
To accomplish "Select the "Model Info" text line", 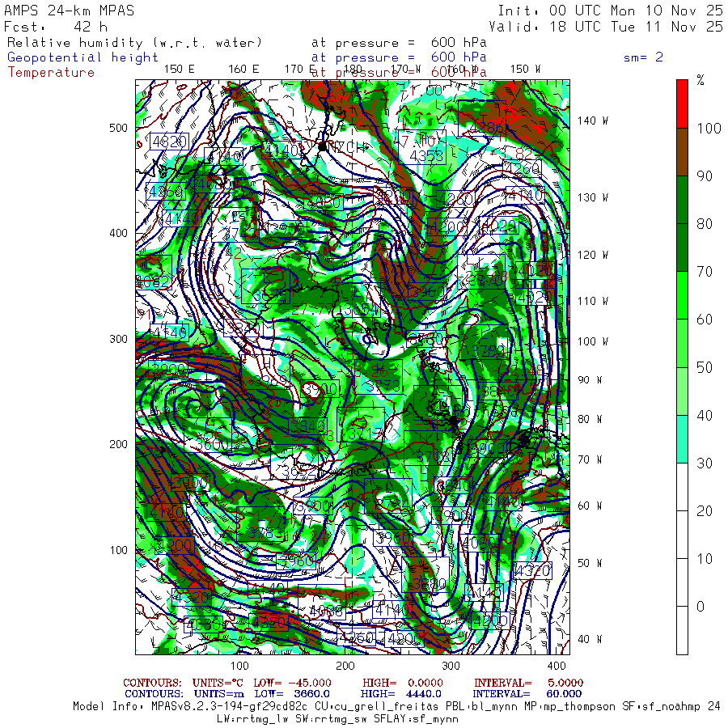I will pos(396,706).
